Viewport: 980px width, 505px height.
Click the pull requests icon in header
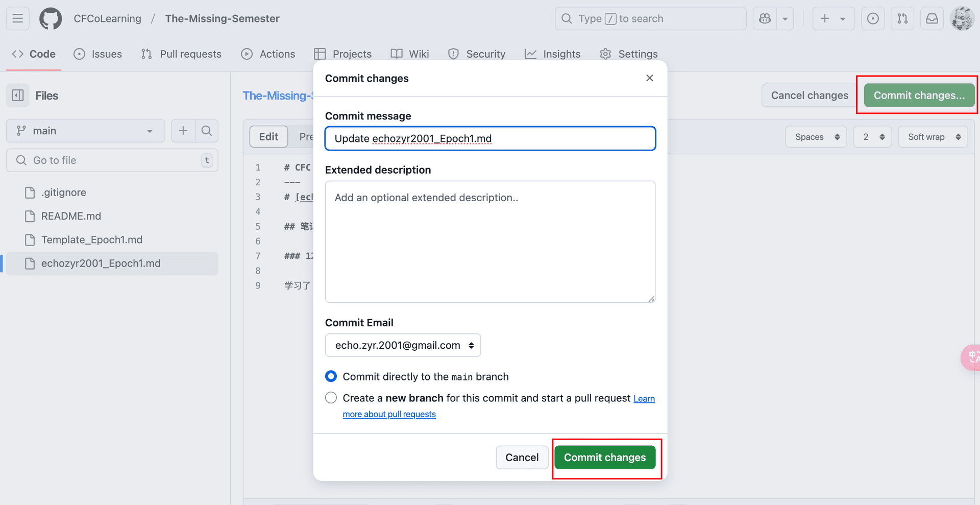tap(902, 19)
